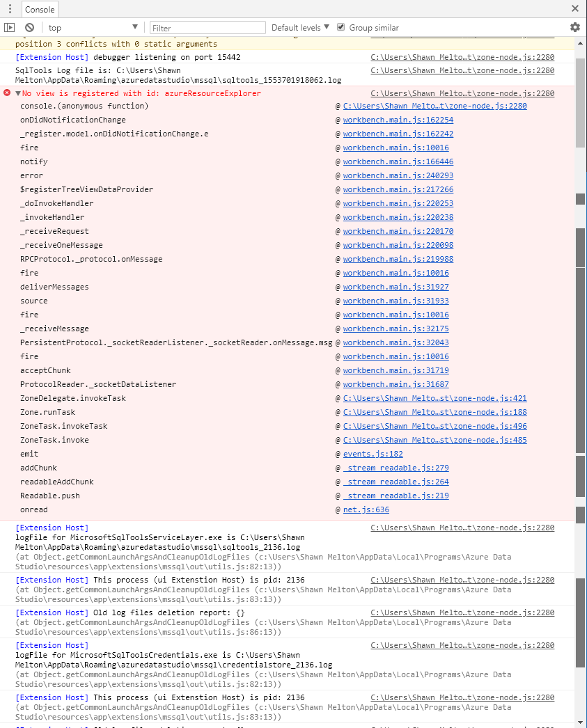Open source link of 'Old log files deletion report' message
The image size is (587, 728).
462,613
